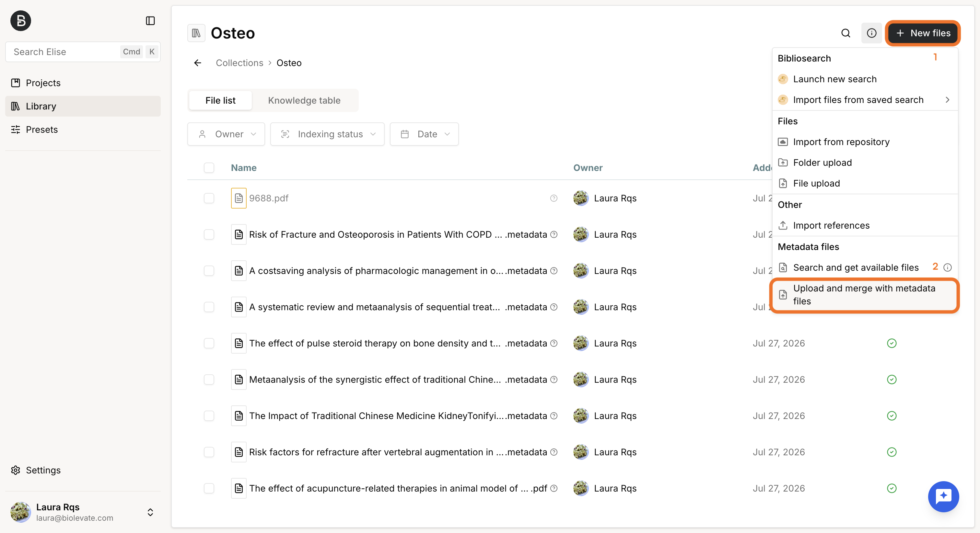Open the Indexing status filter dropdown

pos(327,134)
